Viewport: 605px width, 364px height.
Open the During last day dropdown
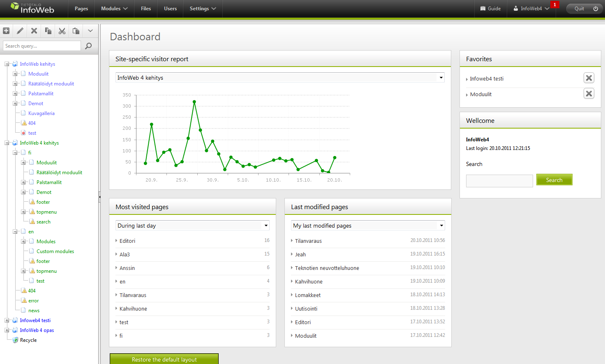pos(192,226)
